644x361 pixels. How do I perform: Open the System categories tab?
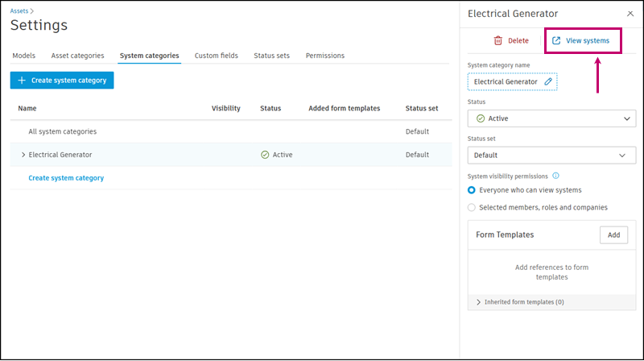150,56
